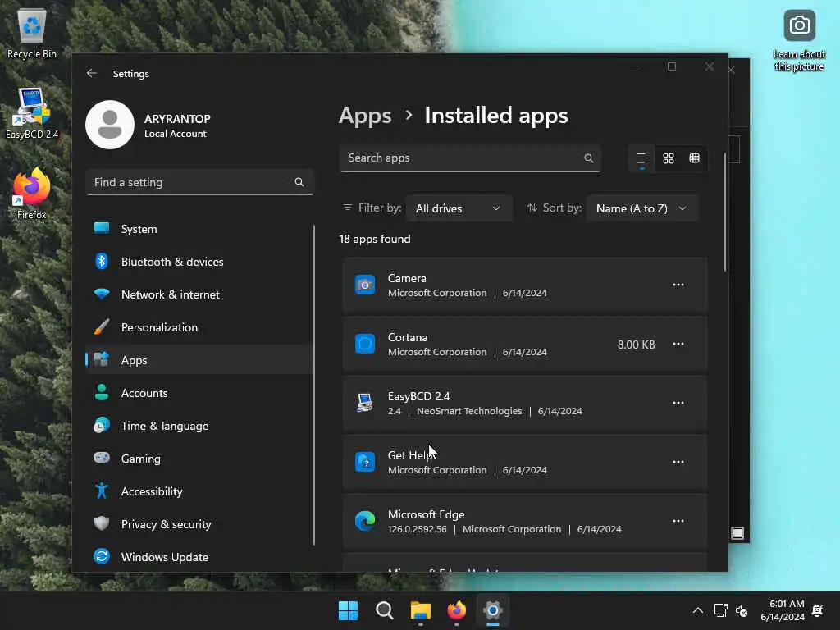The height and width of the screenshot is (630, 840).
Task: Click Cortana size '8.00 KB'
Action: click(x=636, y=345)
